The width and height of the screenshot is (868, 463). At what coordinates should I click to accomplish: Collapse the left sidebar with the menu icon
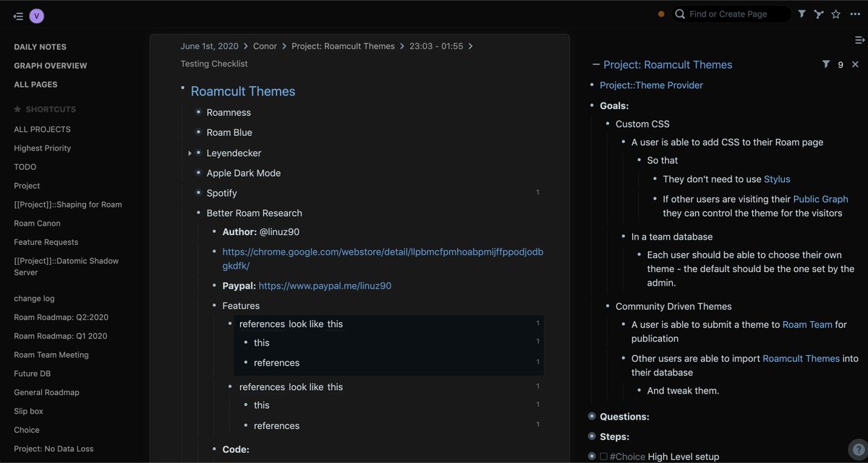[18, 16]
